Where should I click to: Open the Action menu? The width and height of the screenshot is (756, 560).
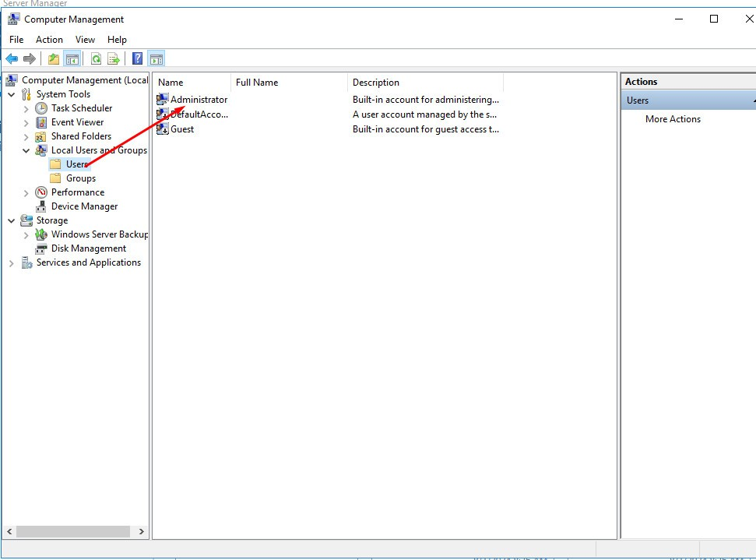[49, 40]
